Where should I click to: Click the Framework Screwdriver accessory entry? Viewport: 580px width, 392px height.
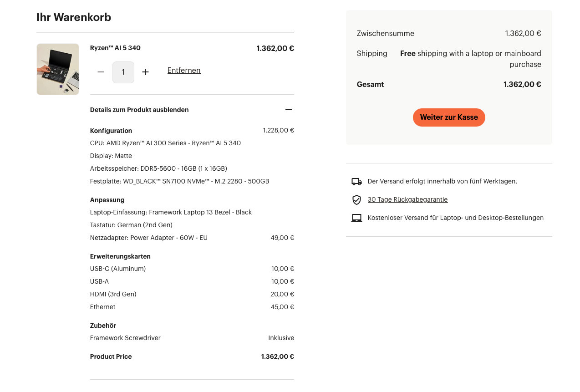(125, 338)
